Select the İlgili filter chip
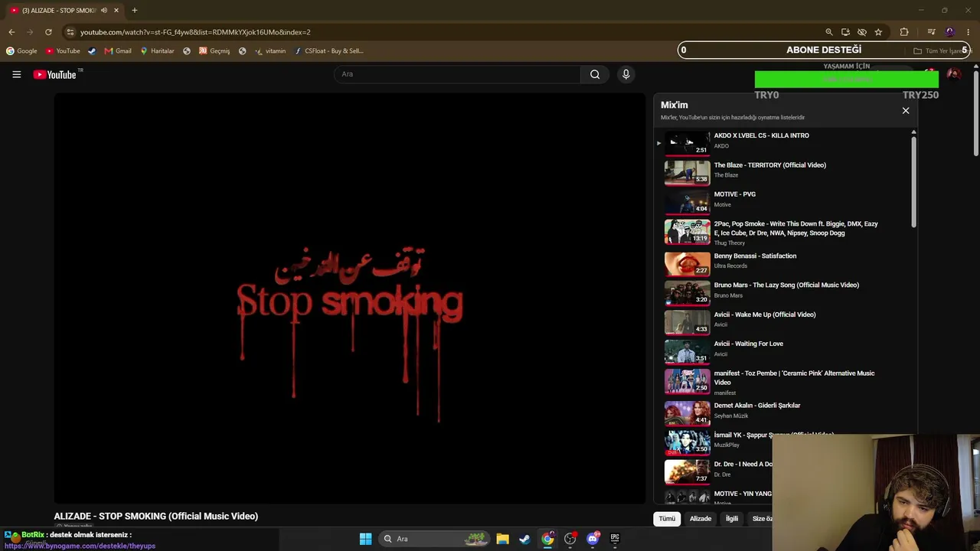Viewport: 980px width, 551px height. [732, 519]
